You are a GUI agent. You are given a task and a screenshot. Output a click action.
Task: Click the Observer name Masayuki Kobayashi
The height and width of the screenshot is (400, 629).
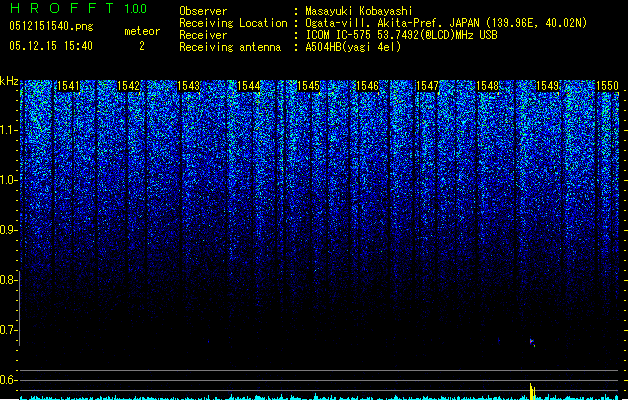(359, 11)
